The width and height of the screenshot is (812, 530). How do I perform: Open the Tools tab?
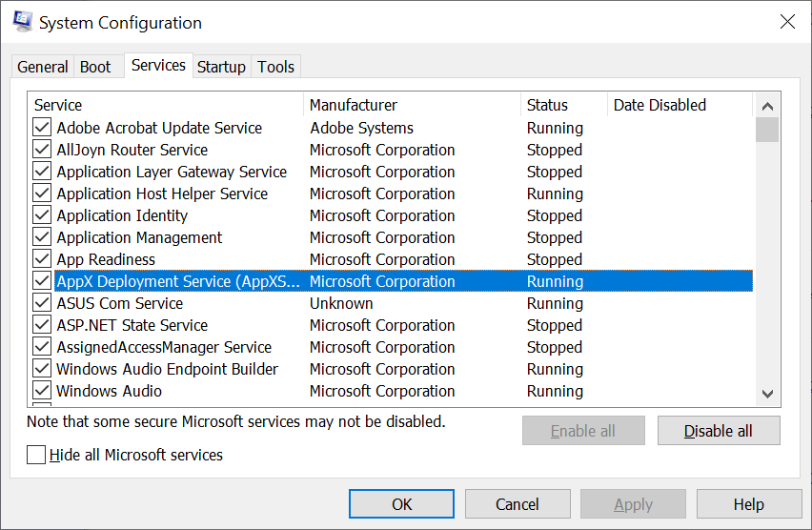click(x=275, y=67)
